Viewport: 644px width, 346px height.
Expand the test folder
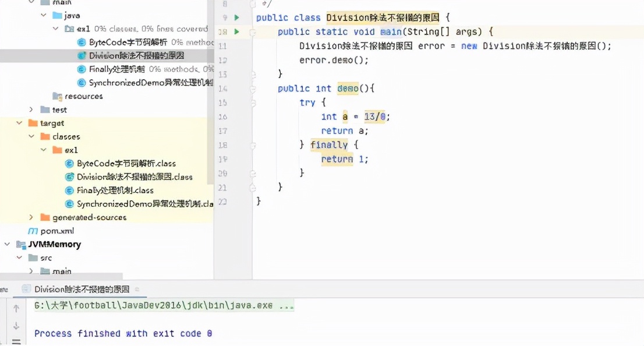(x=31, y=110)
